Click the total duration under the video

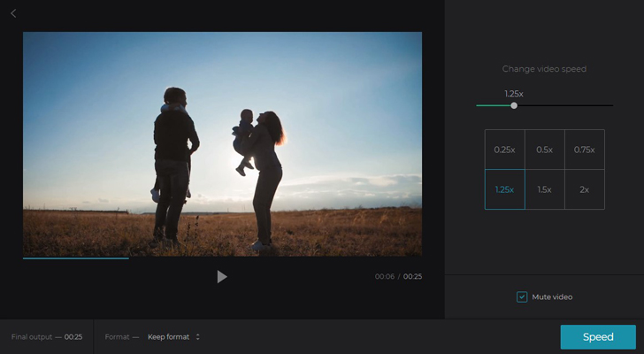[413, 277]
